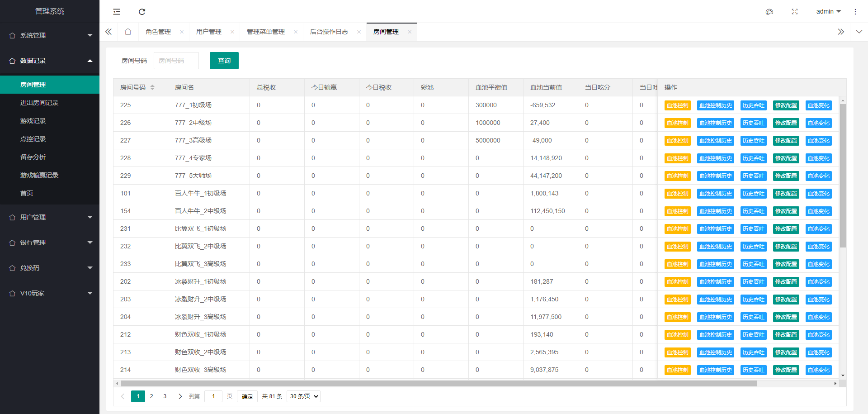
Task: Open the theme palette settings
Action: click(769, 11)
